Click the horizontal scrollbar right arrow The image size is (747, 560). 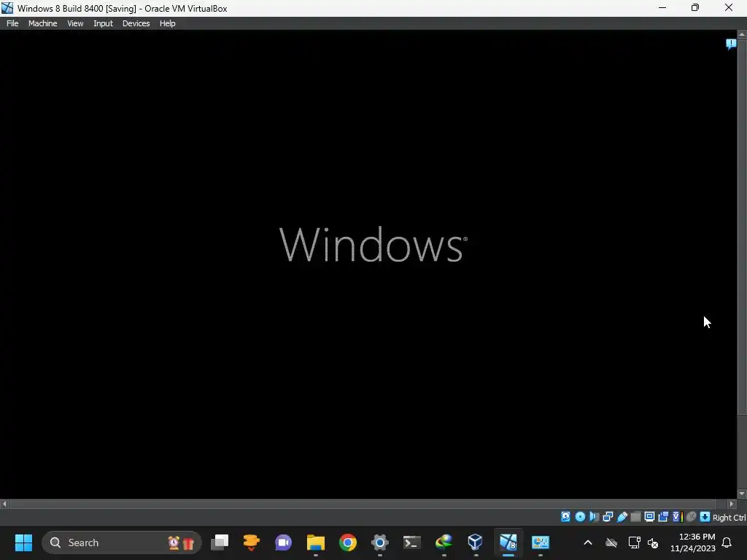coord(732,504)
